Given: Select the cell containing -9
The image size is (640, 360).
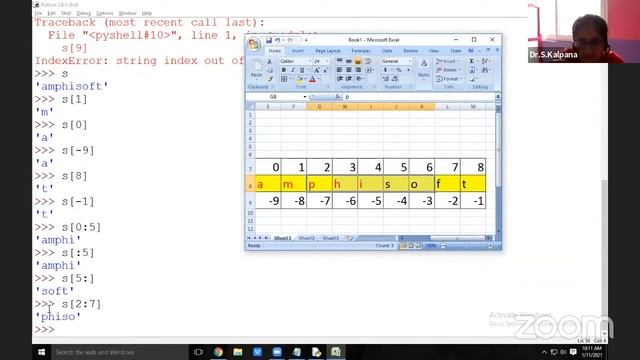Looking at the screenshot, I should click(x=268, y=200).
